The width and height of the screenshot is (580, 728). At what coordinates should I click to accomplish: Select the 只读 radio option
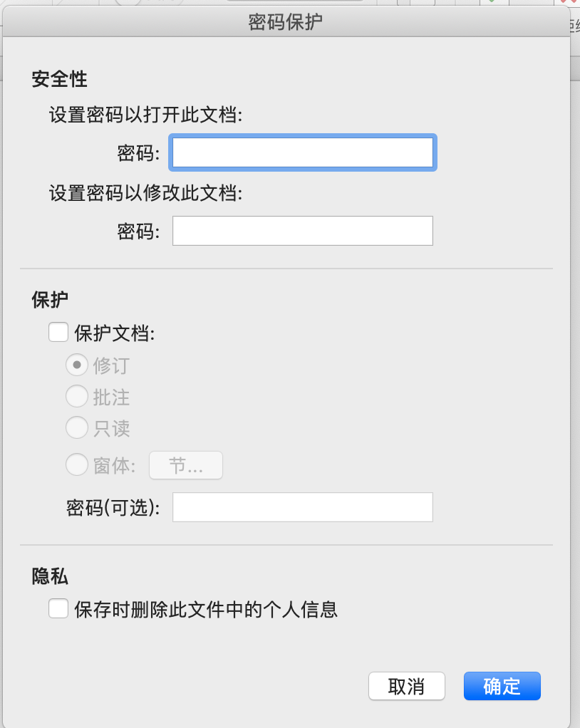pos(77,427)
